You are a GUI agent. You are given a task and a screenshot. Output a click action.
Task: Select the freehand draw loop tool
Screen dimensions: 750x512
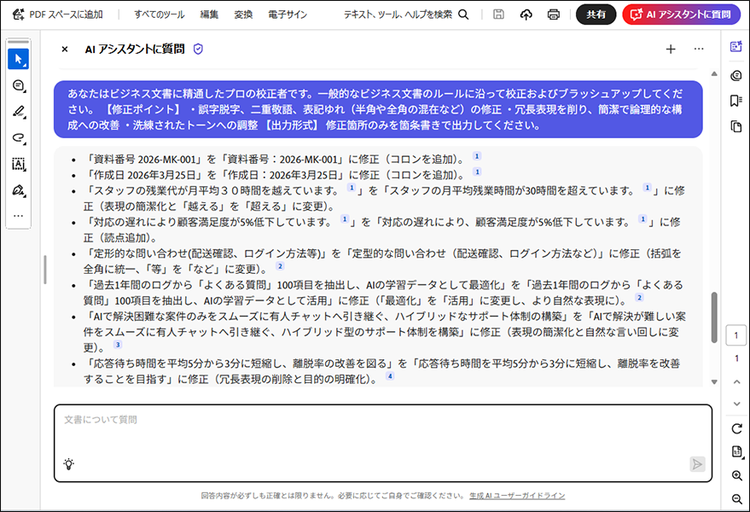click(18, 138)
